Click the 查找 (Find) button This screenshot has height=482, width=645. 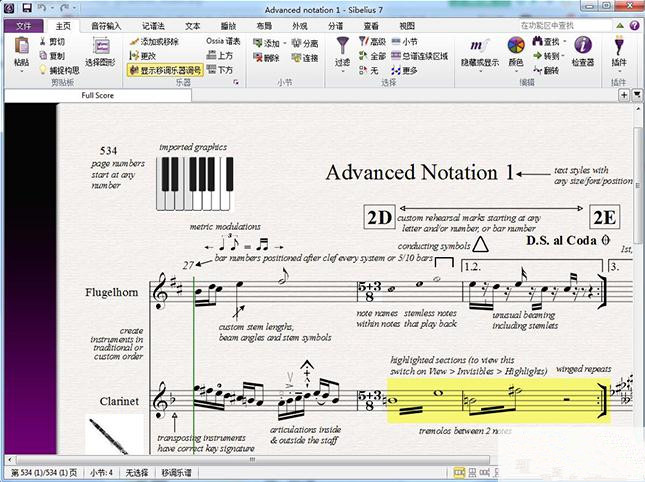pos(546,42)
